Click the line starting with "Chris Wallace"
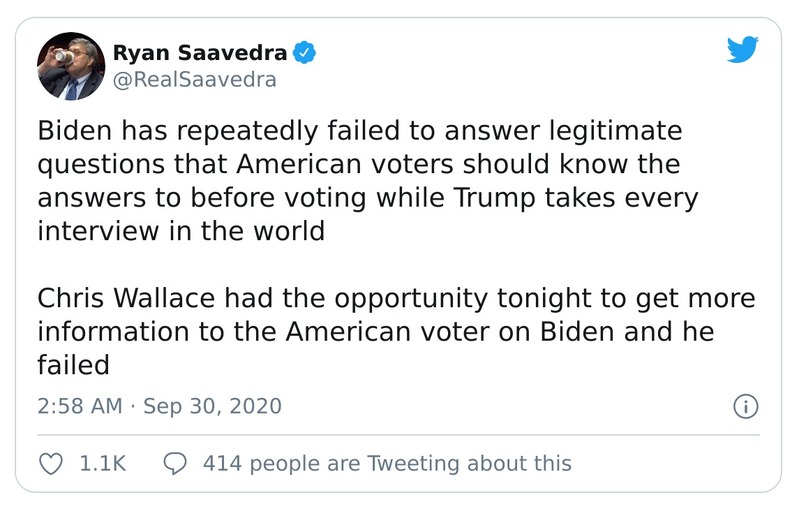 coord(396,299)
